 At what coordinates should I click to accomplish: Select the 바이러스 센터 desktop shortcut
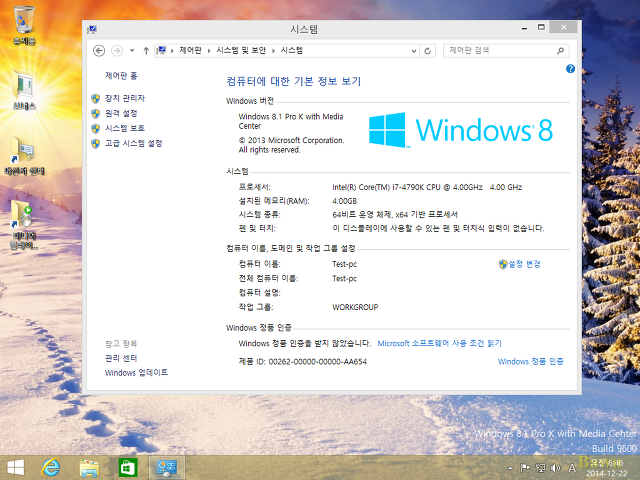(x=24, y=156)
